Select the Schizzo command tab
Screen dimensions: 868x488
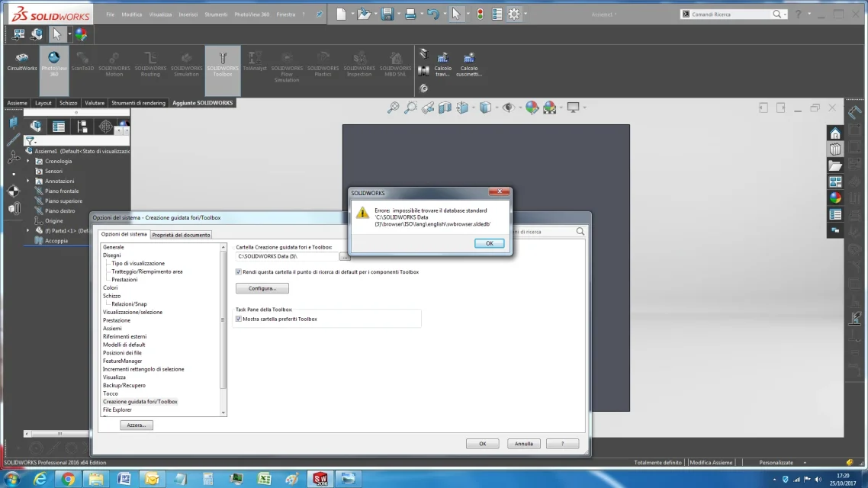tap(68, 103)
